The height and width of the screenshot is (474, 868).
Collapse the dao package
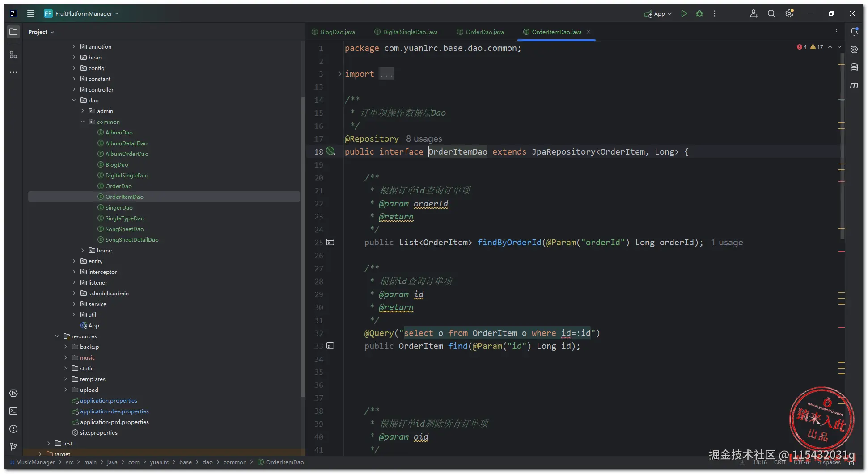click(74, 100)
